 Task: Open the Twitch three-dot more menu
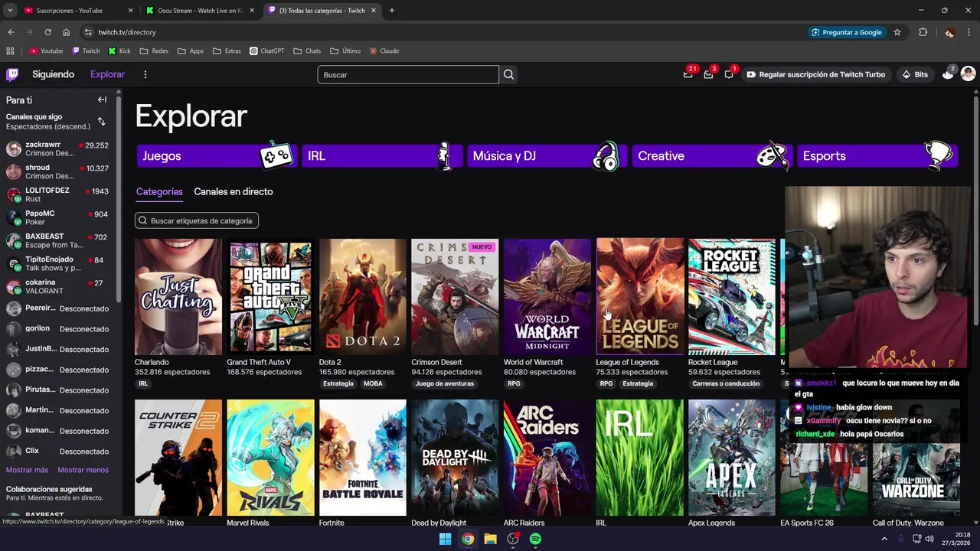click(x=145, y=74)
